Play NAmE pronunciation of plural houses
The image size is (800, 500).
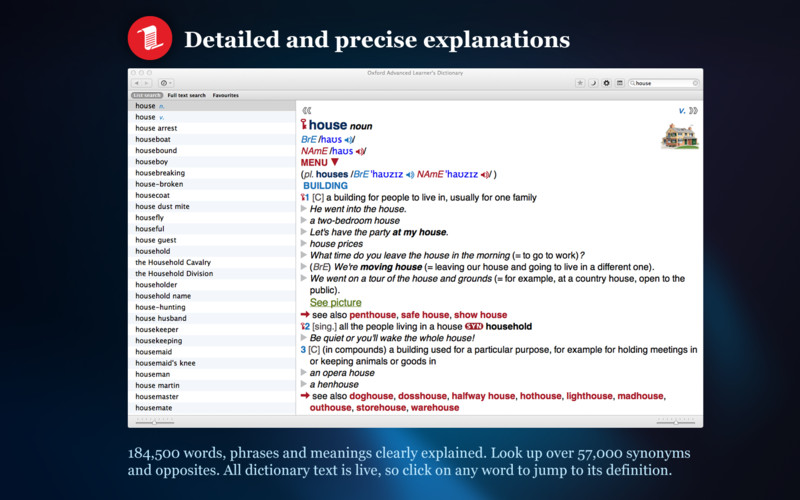pyautogui.click(x=485, y=174)
